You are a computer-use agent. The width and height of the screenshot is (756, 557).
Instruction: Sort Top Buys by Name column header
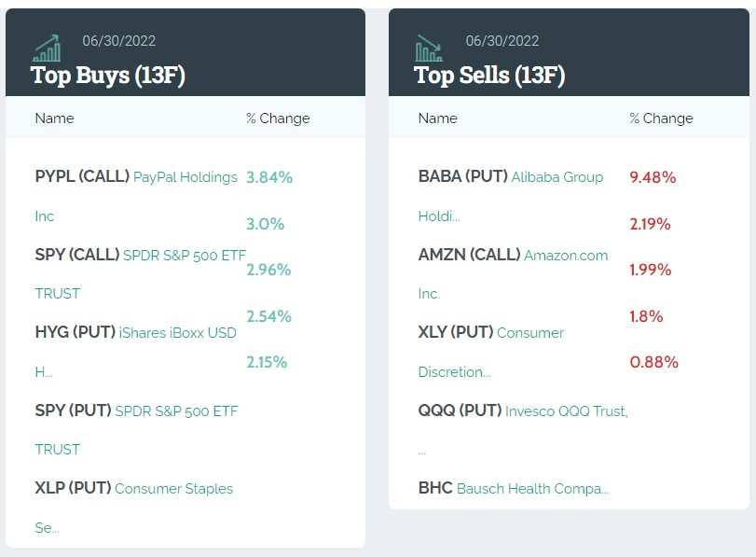[x=54, y=118]
